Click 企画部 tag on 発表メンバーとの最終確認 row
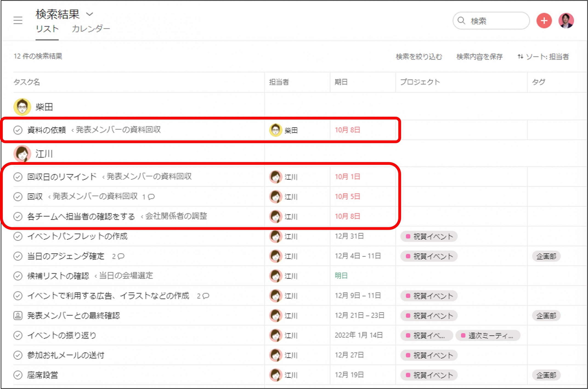The image size is (588, 389). click(546, 316)
